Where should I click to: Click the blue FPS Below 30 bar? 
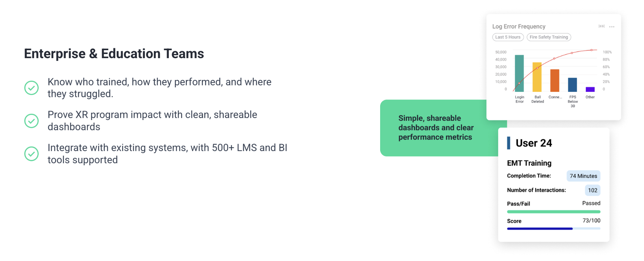coord(573,85)
